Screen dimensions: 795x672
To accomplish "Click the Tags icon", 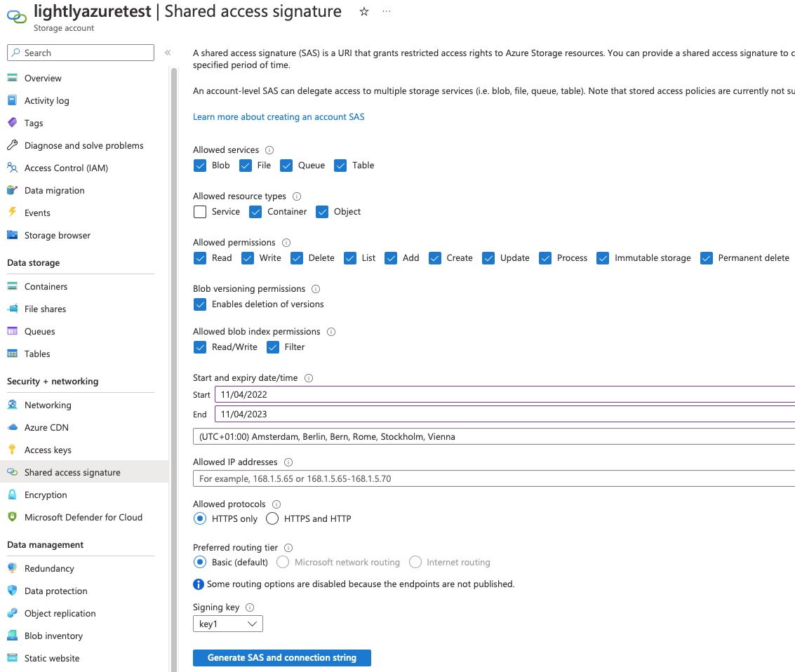I will 12,123.
